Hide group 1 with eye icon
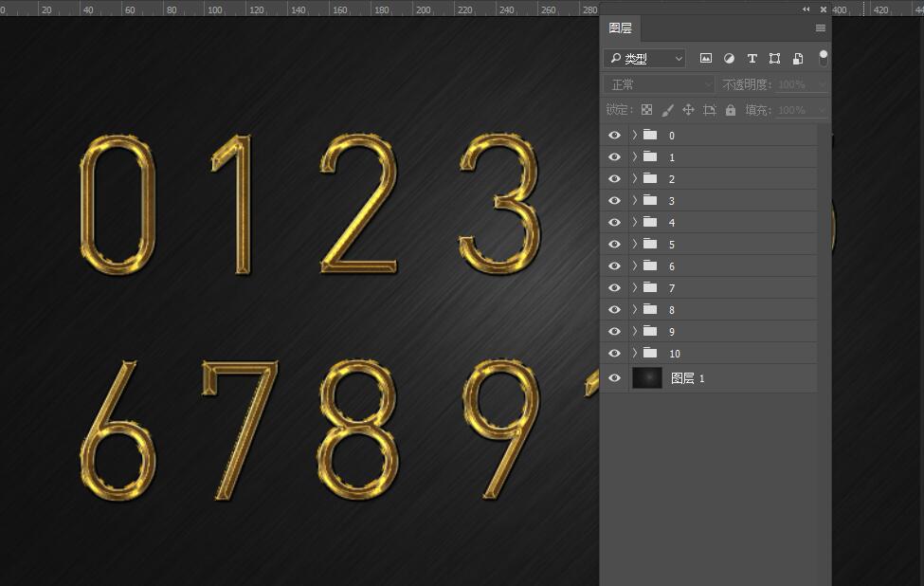 pyautogui.click(x=614, y=156)
